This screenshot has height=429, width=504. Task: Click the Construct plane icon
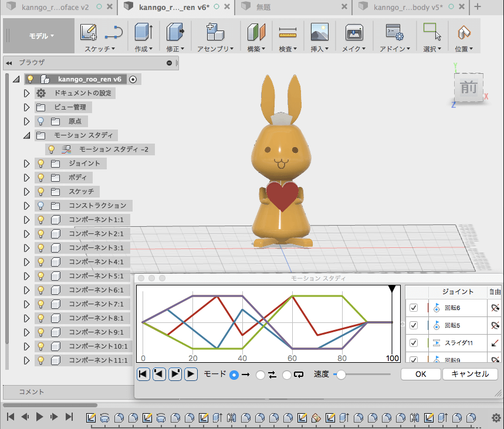pos(256,32)
